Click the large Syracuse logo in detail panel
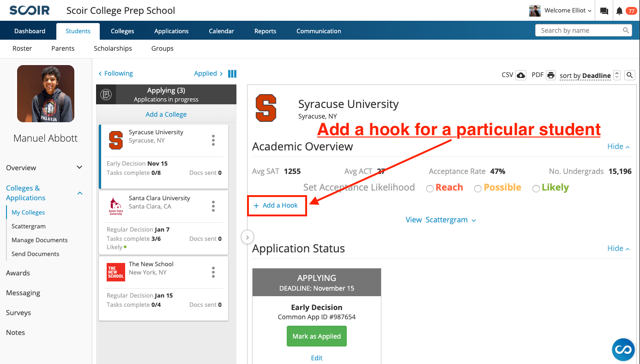The width and height of the screenshot is (640, 364). 266,108
